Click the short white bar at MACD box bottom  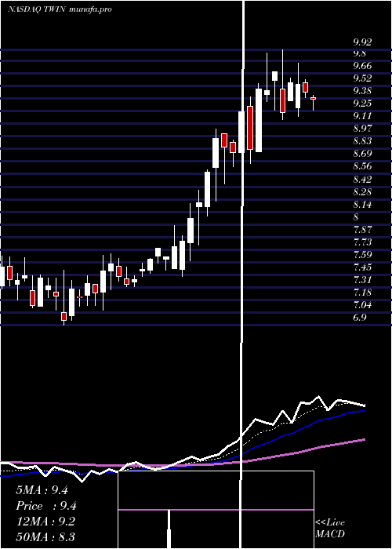[169, 529]
